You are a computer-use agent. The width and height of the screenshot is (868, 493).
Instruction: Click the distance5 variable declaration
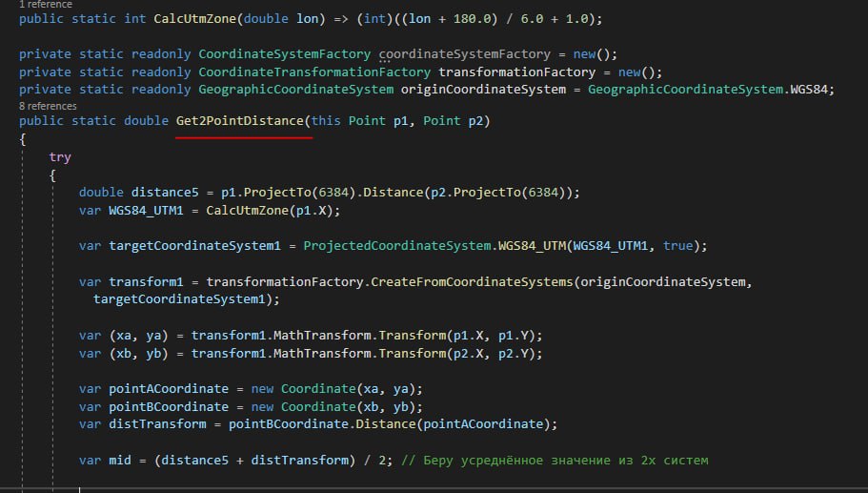coord(165,193)
